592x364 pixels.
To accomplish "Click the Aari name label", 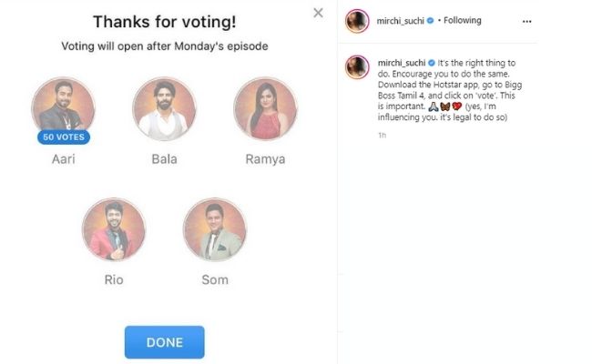I will 62,159.
